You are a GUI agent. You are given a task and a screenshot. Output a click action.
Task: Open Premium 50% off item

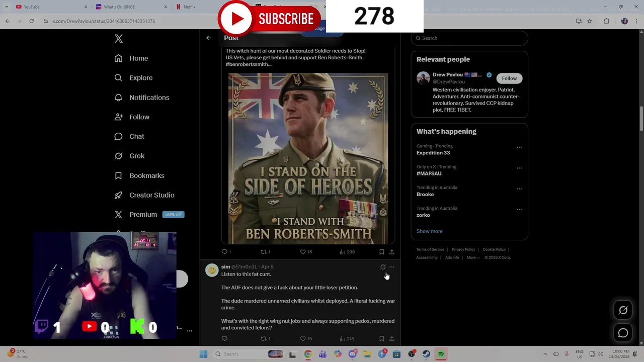point(149,215)
